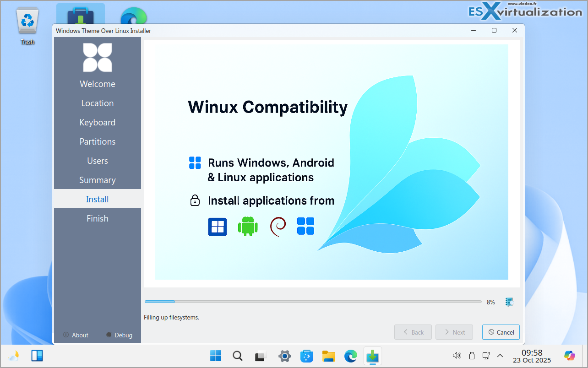This screenshot has width=588, height=368.
Task: Click the taskbar Search magnifier icon
Action: coord(238,356)
